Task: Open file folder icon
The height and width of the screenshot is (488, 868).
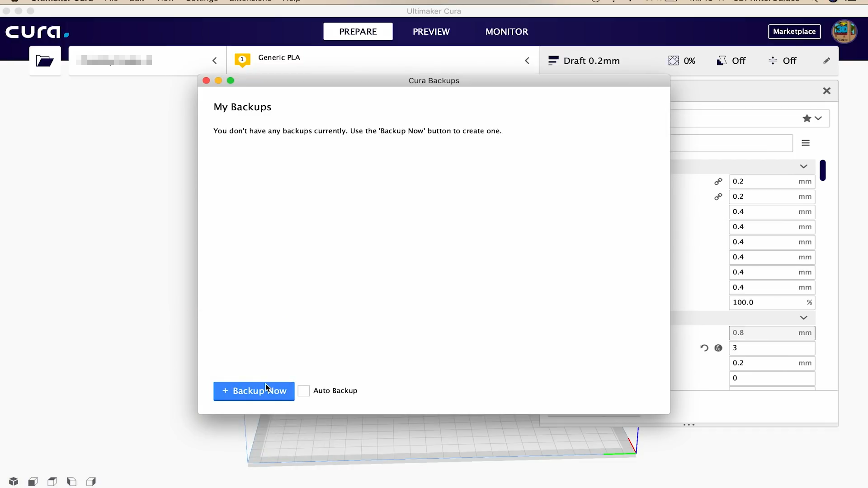Action: 45,61
